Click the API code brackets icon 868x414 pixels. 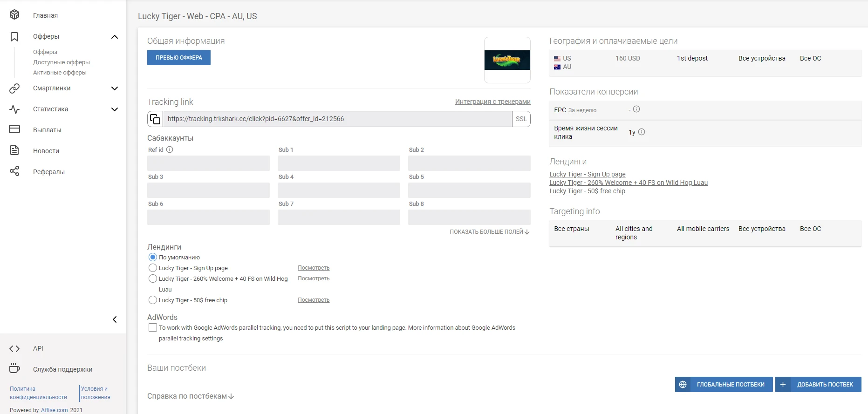(x=14, y=348)
